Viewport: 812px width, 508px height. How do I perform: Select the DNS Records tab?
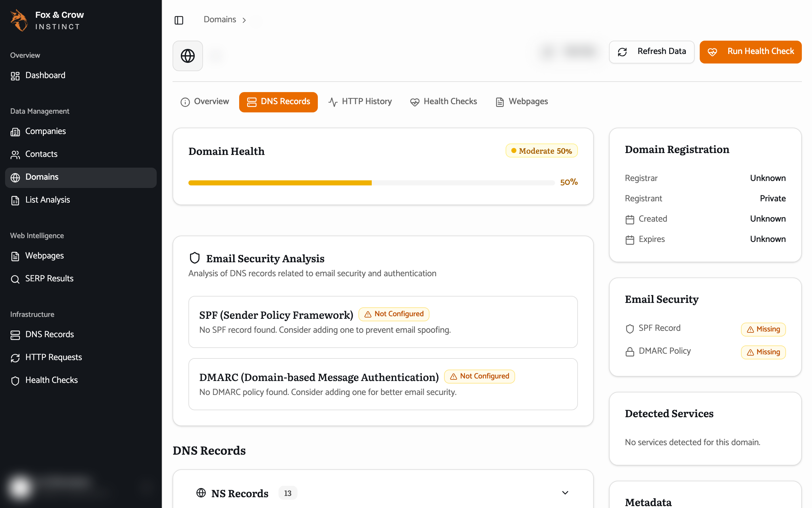click(x=278, y=102)
